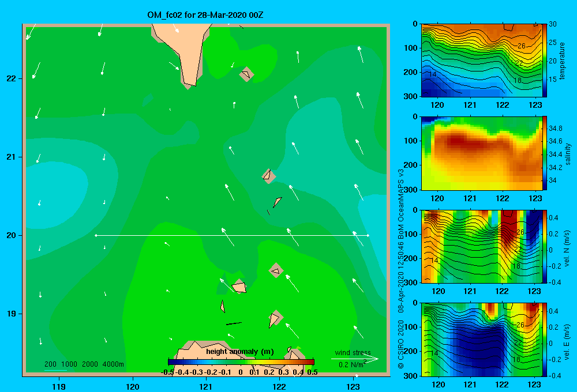Click the small island near 22N east of Taiwan
This screenshot has width=577, height=392.
pyautogui.click(x=246, y=74)
